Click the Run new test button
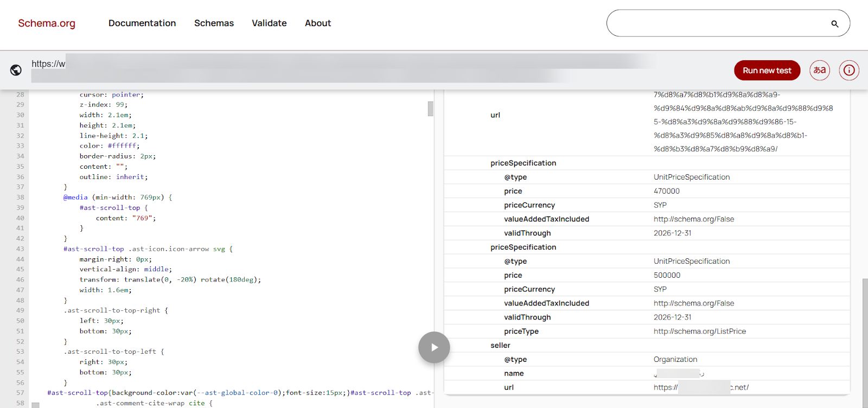The height and width of the screenshot is (408, 868). click(767, 71)
